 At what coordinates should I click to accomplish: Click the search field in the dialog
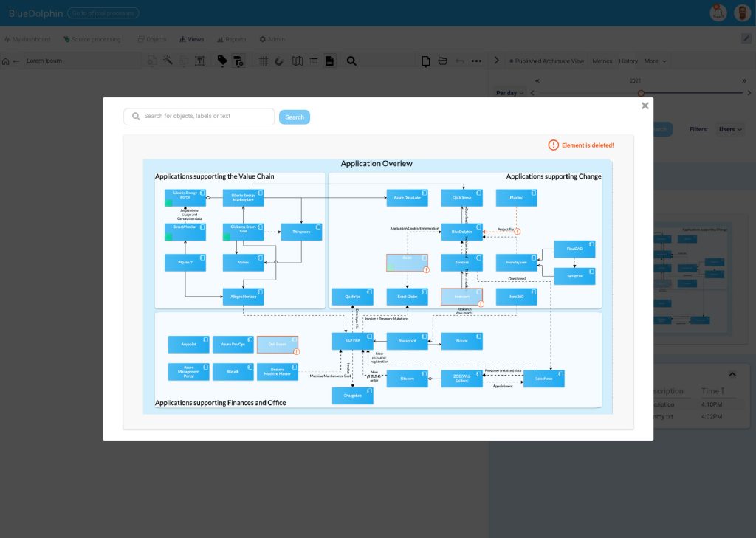pos(199,116)
